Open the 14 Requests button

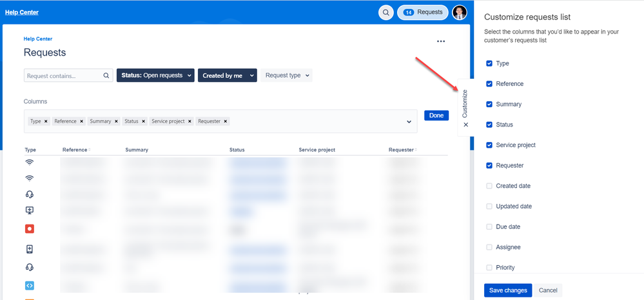click(x=423, y=12)
